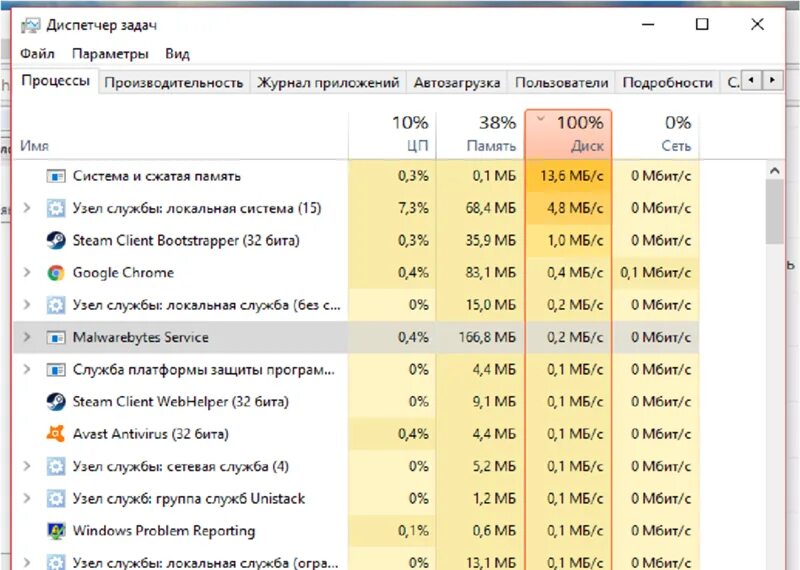Click the '4,8 МБ/с' disk value

pyautogui.click(x=575, y=208)
